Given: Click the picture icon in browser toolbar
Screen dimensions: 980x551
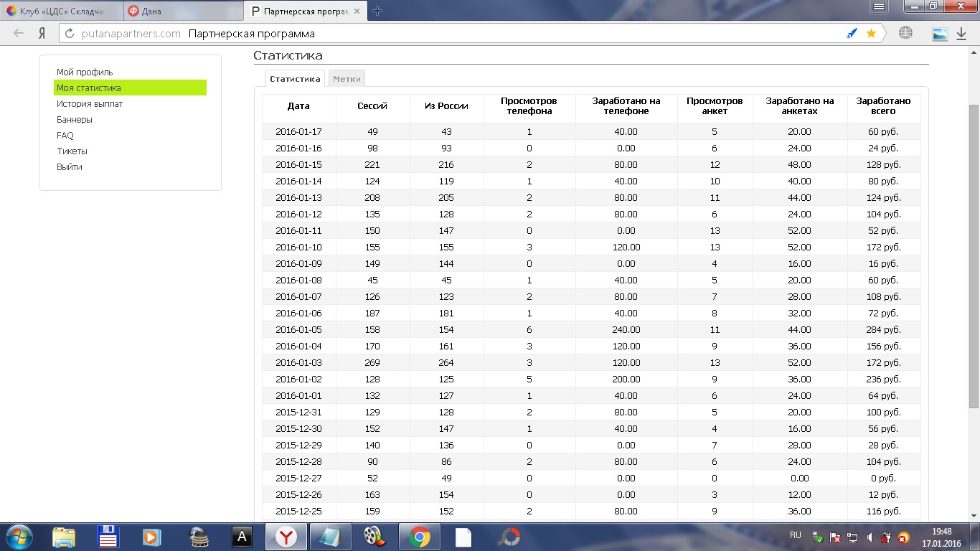Looking at the screenshot, I should pyautogui.click(x=939, y=34).
